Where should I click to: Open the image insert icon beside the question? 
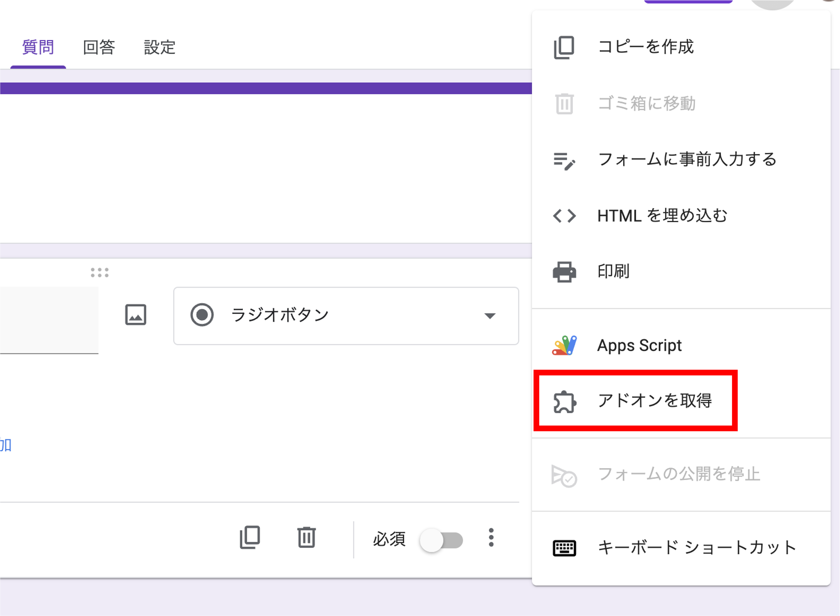(136, 315)
